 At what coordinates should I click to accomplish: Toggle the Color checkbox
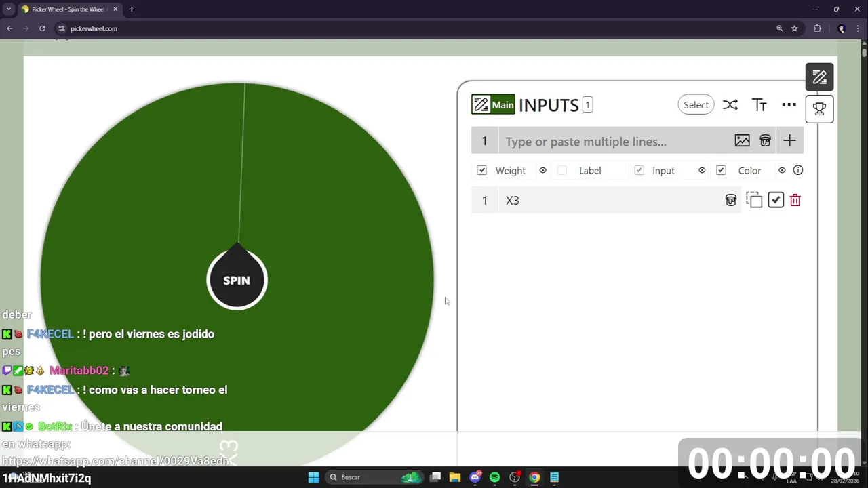tap(721, 170)
